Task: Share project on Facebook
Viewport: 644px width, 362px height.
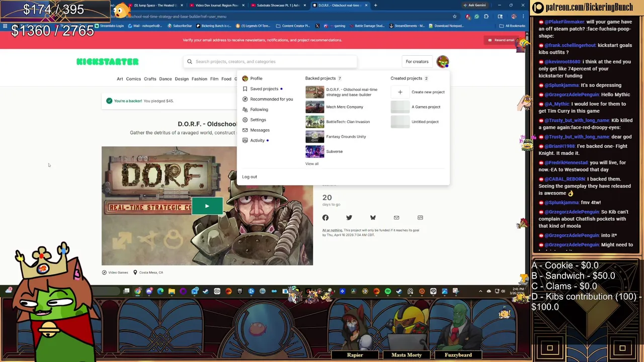Action: 326,218
